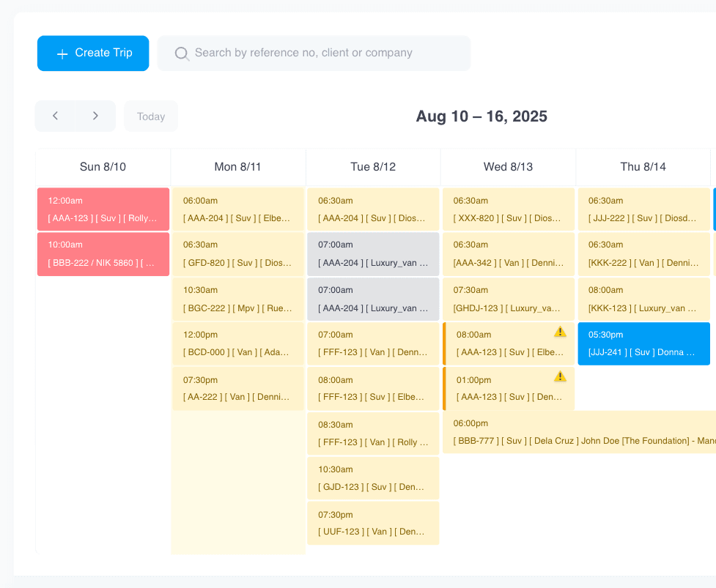Select the Sun 8/10 column header
The width and height of the screenshot is (716, 588).
pos(103,167)
